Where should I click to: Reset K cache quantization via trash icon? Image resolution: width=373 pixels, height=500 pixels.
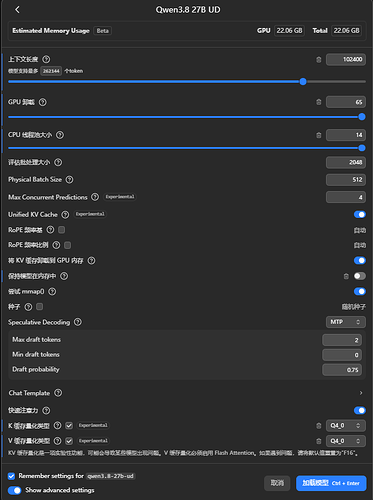pyautogui.click(x=319, y=426)
